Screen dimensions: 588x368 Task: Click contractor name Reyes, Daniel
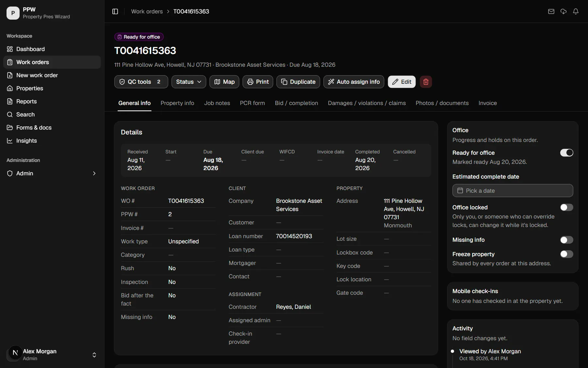293,307
